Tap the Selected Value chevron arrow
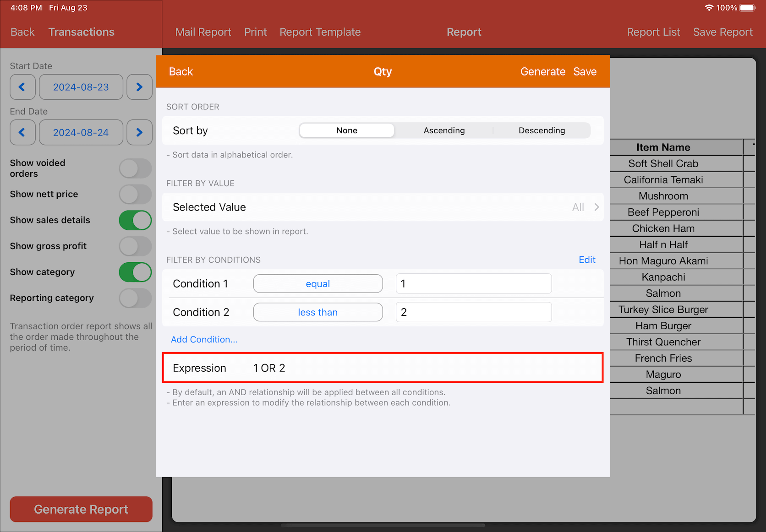766x532 pixels. click(x=596, y=207)
